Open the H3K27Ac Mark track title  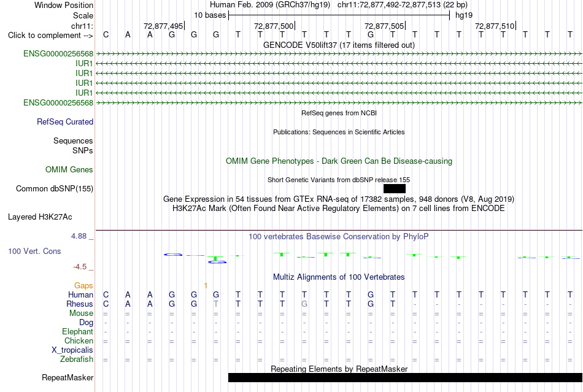[x=339, y=208]
